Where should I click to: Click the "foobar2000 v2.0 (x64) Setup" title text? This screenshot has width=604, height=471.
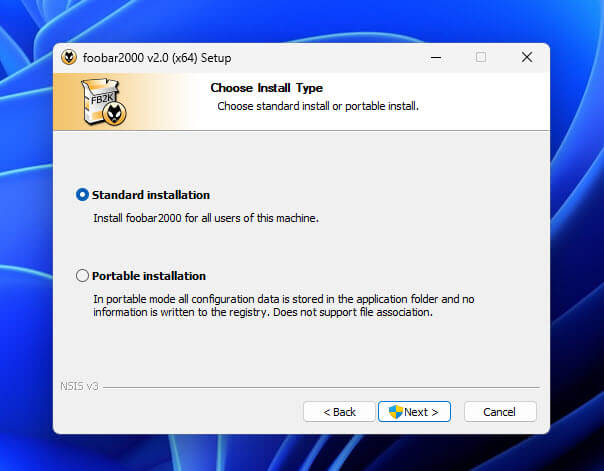[x=157, y=58]
